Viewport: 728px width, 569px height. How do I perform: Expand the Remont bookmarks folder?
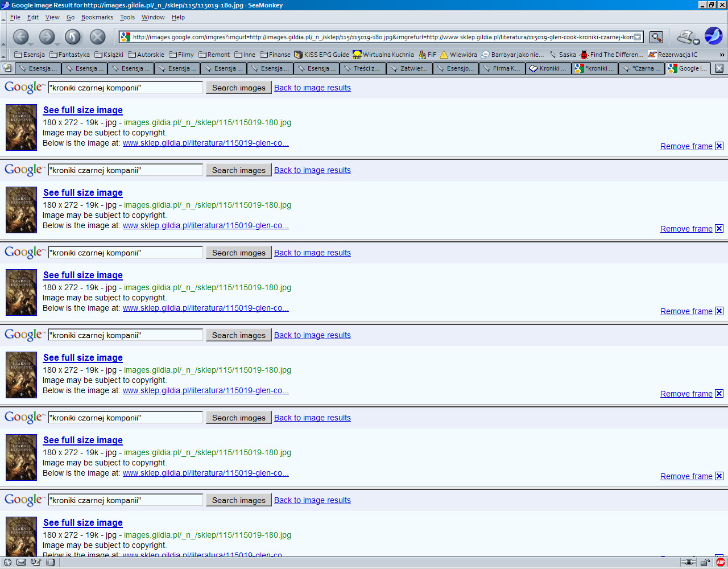click(x=214, y=55)
